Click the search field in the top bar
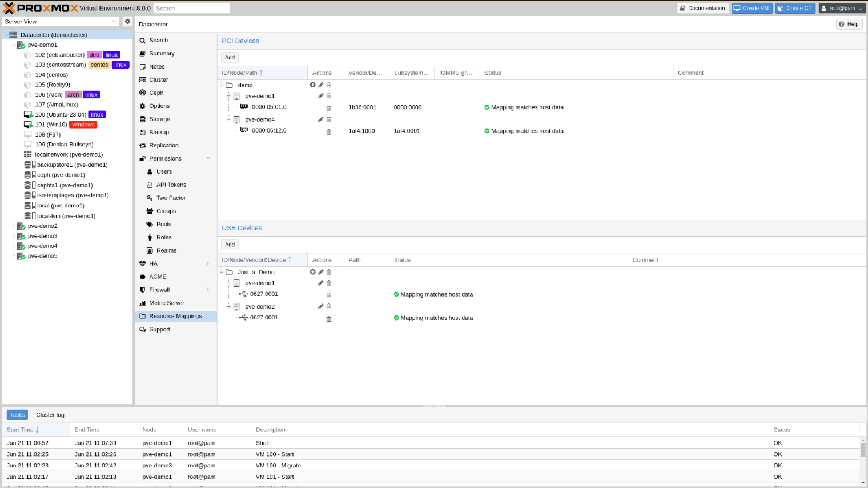This screenshot has height=488, width=868. coord(191,8)
